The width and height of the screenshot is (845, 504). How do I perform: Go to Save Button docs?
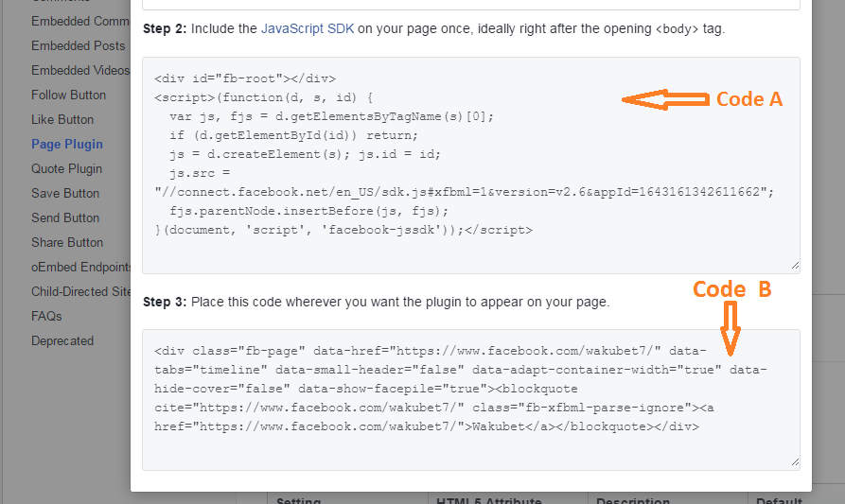65,193
